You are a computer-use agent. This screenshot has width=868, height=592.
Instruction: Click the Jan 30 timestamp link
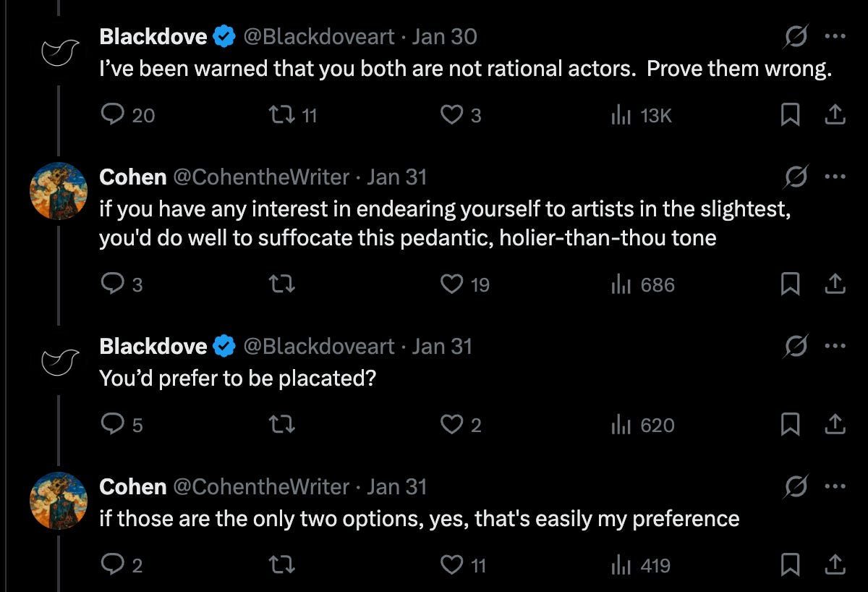[x=444, y=36]
